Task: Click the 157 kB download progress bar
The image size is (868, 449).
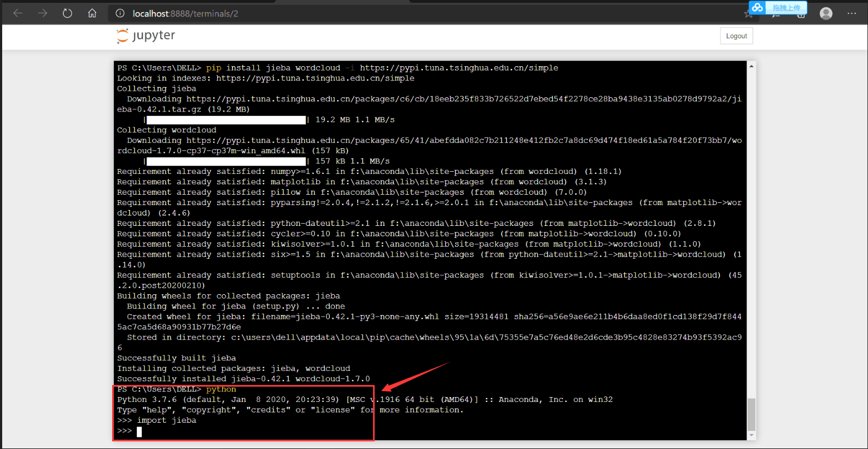Action: click(x=226, y=161)
